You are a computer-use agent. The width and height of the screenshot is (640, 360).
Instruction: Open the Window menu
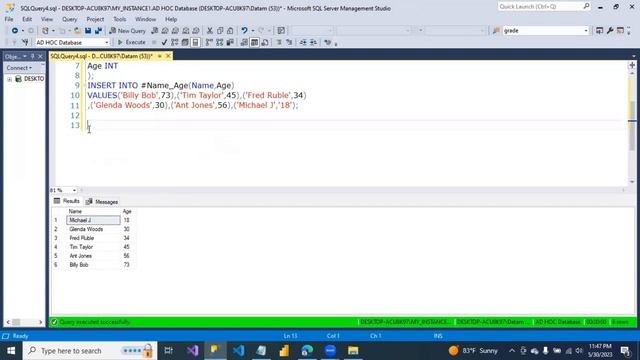coord(145,19)
